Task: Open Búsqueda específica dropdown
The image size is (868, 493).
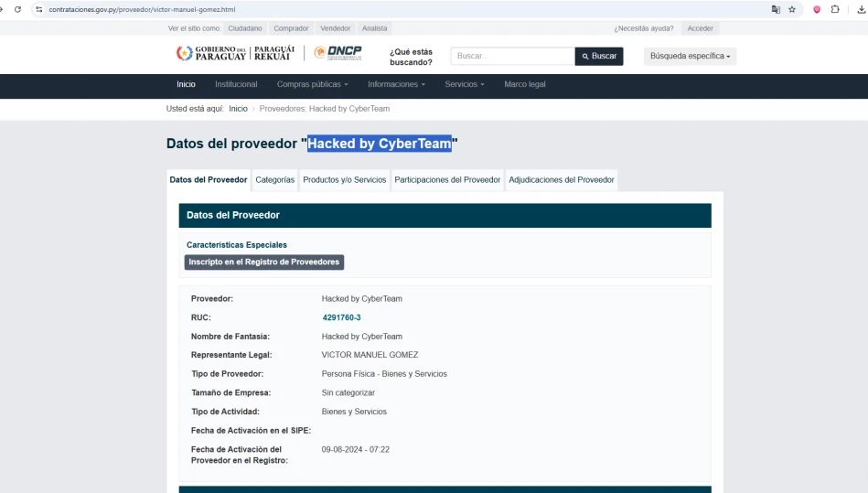Action: 690,57
